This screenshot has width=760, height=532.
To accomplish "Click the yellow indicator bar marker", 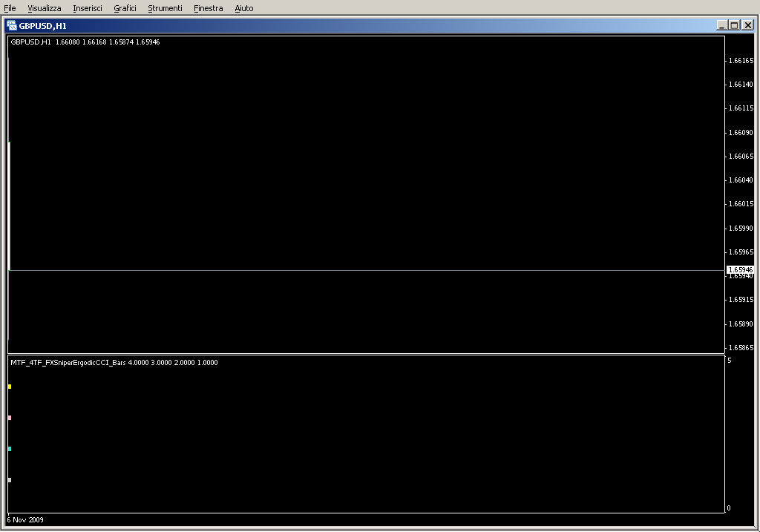I will click(9, 387).
